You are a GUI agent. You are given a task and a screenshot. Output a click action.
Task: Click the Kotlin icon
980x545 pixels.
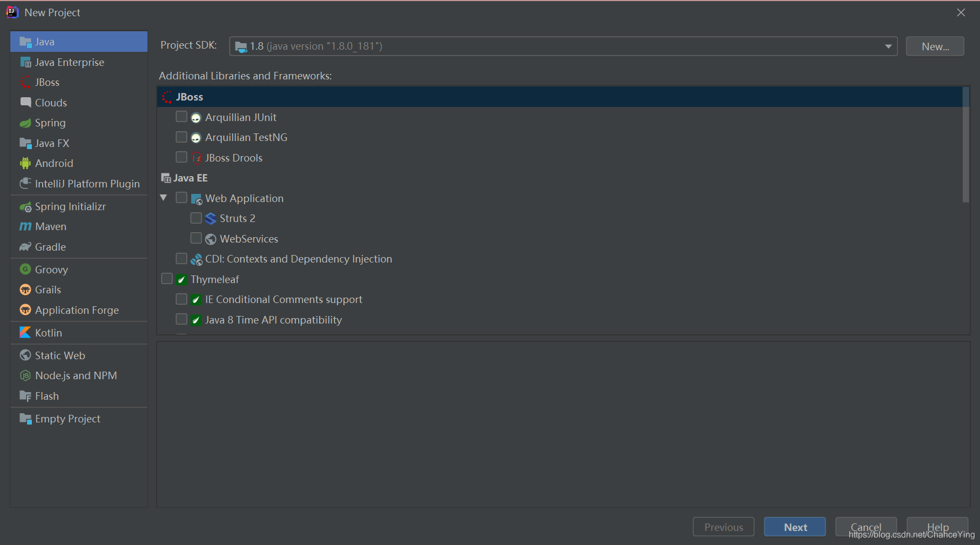click(x=25, y=332)
